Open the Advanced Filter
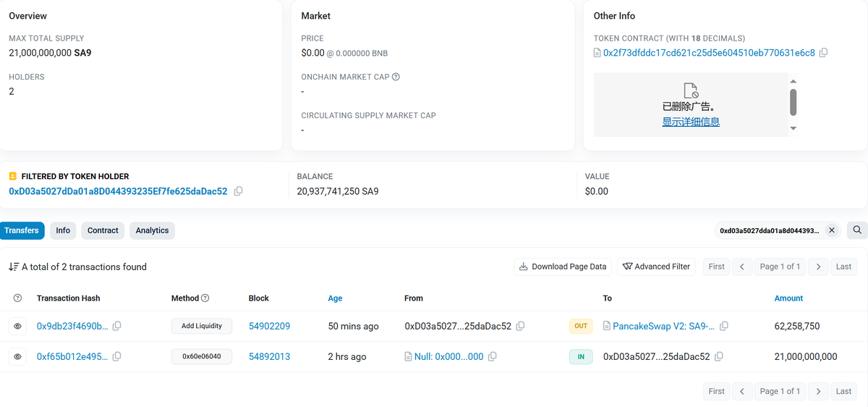 656,267
